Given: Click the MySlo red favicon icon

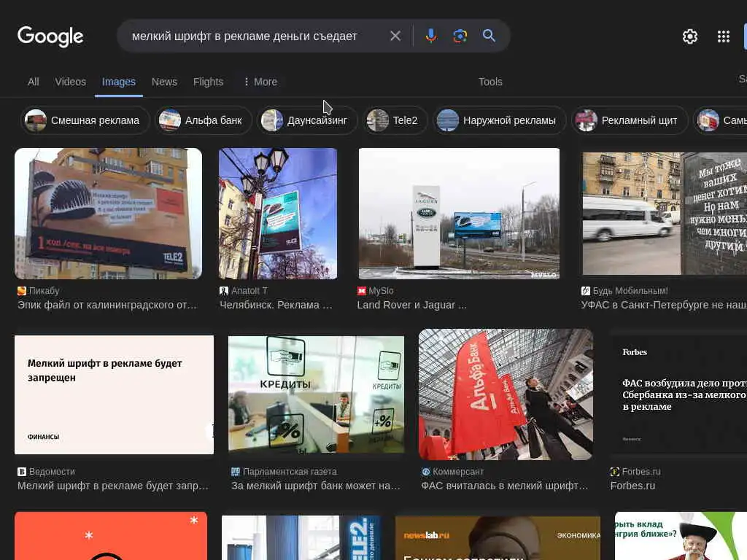Looking at the screenshot, I should pyautogui.click(x=362, y=290).
